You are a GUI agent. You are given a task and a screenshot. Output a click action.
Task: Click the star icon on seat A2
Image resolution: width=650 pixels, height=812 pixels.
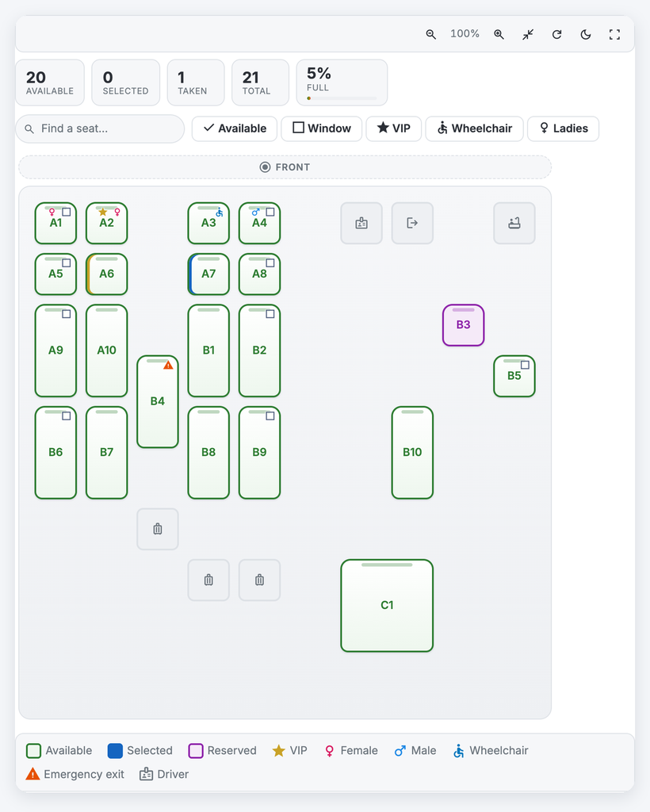click(103, 212)
